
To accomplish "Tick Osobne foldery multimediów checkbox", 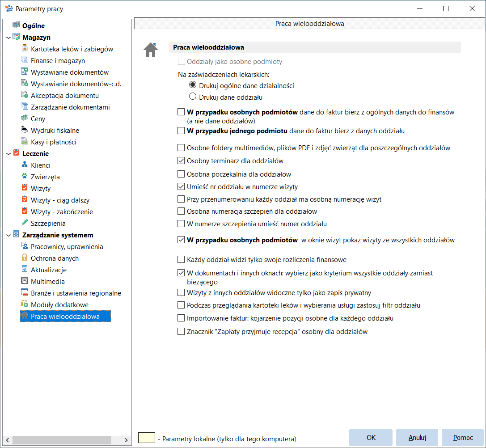I will tap(181, 148).
